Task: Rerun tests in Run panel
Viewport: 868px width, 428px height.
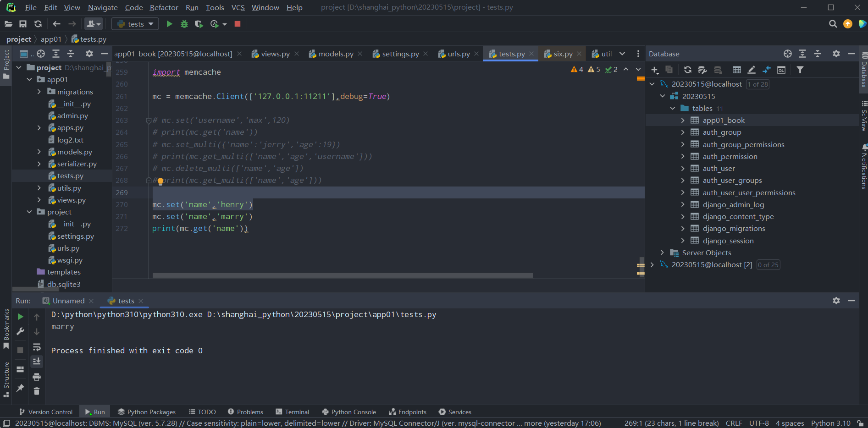Action: click(20, 317)
